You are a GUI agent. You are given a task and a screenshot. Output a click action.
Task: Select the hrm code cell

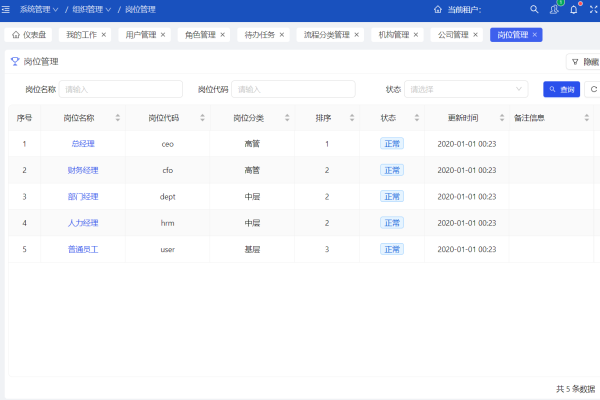point(168,223)
